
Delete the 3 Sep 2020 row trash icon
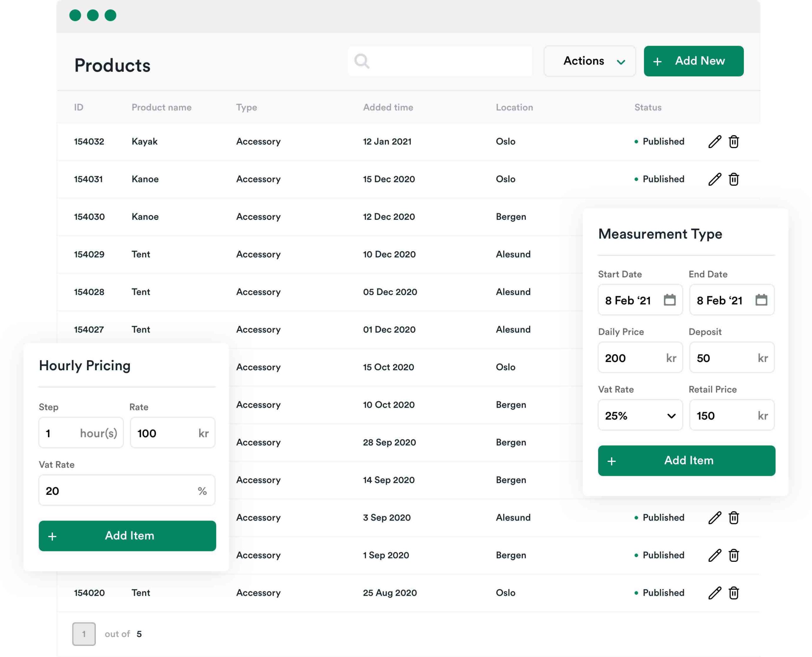click(734, 517)
